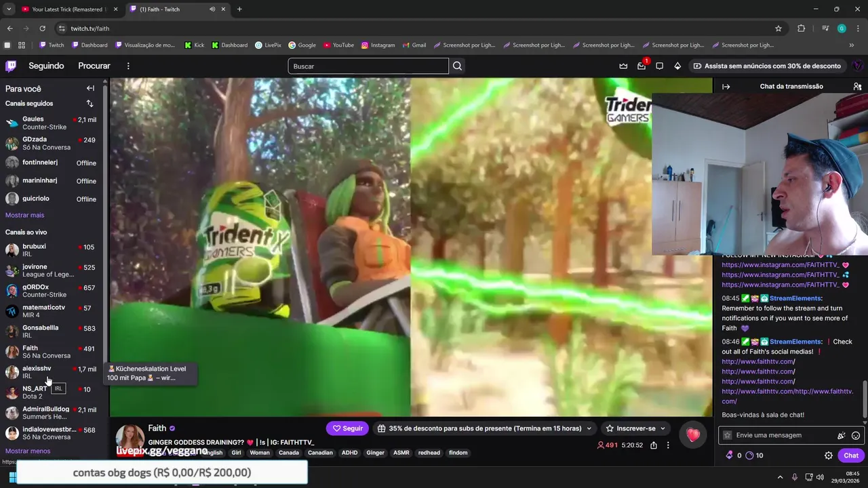The height and width of the screenshot is (488, 868).
Task: Open the Kick bookmark
Action: tap(194, 45)
